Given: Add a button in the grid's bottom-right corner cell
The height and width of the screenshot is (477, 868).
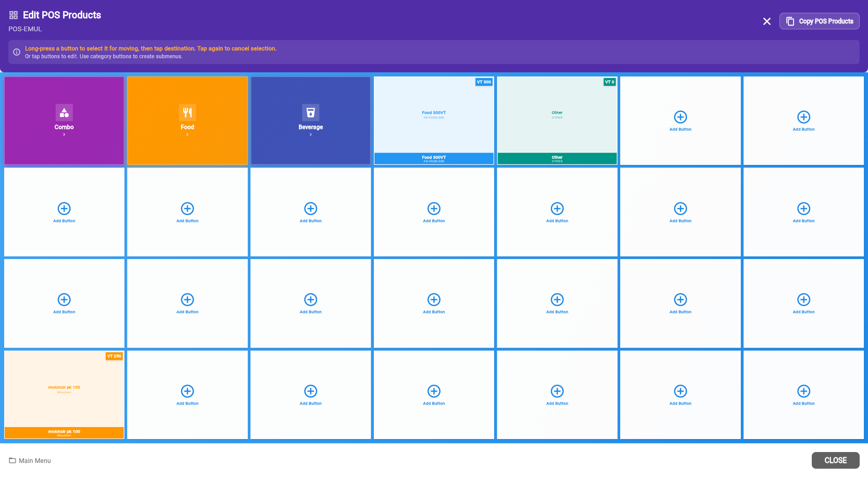Looking at the screenshot, I should (x=804, y=395).
